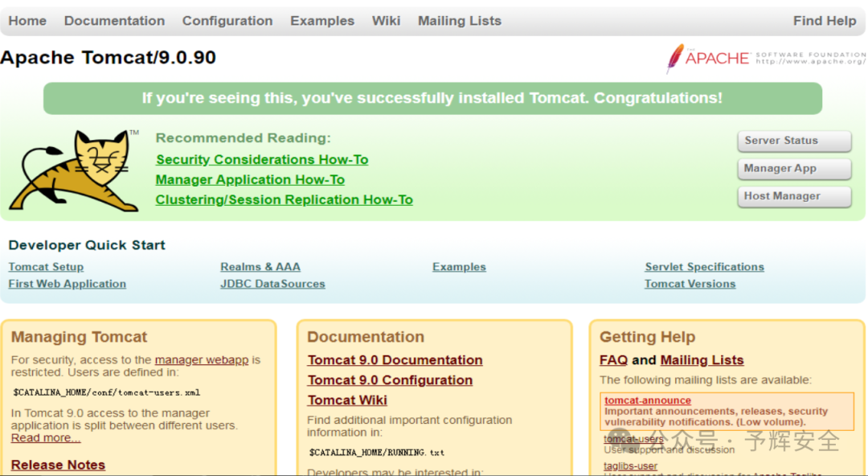Click the Managing Tomcat heading

point(79,337)
